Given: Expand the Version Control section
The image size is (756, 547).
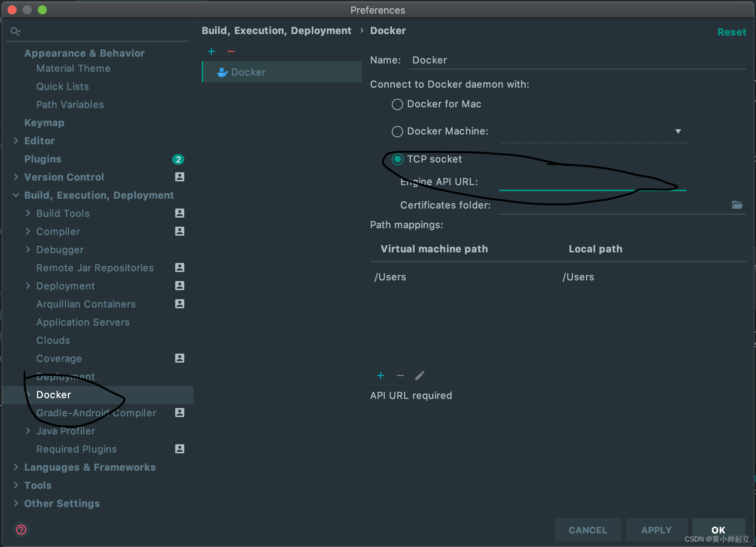Looking at the screenshot, I should (16, 177).
